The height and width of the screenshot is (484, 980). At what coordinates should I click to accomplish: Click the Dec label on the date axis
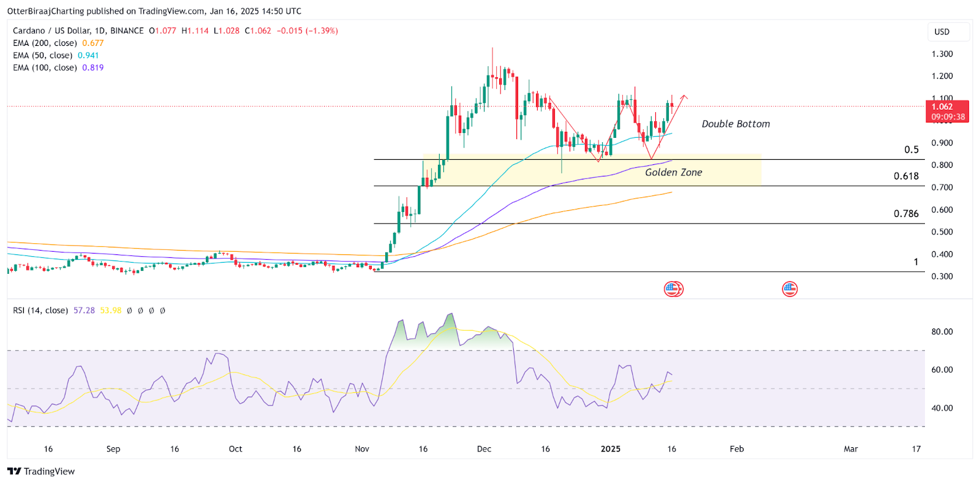tap(484, 449)
